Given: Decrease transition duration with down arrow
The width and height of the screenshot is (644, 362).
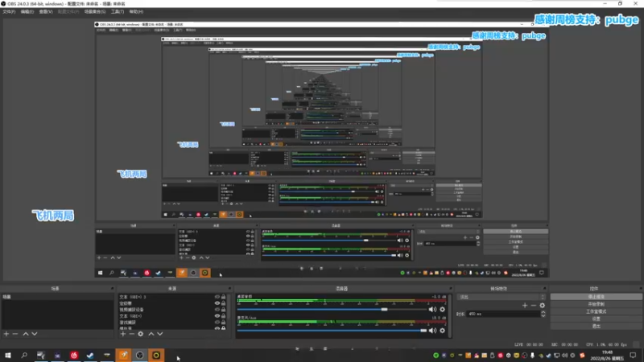Looking at the screenshot, I should 543,315.
